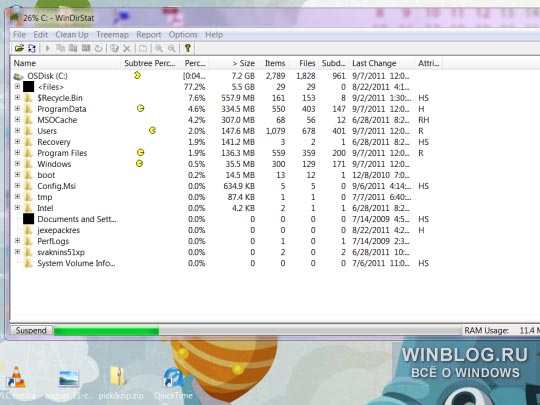Open the Help menu
Viewport: 540px width, 405px height.
tap(214, 35)
